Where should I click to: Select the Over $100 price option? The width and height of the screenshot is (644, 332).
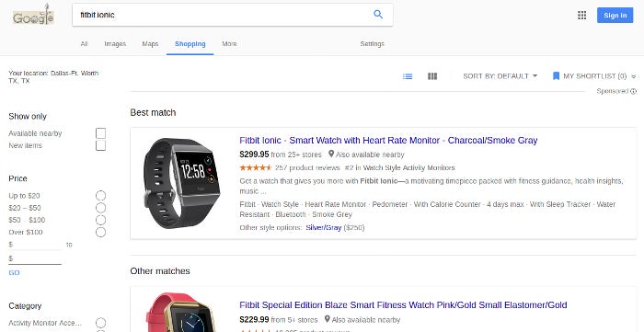click(x=100, y=232)
